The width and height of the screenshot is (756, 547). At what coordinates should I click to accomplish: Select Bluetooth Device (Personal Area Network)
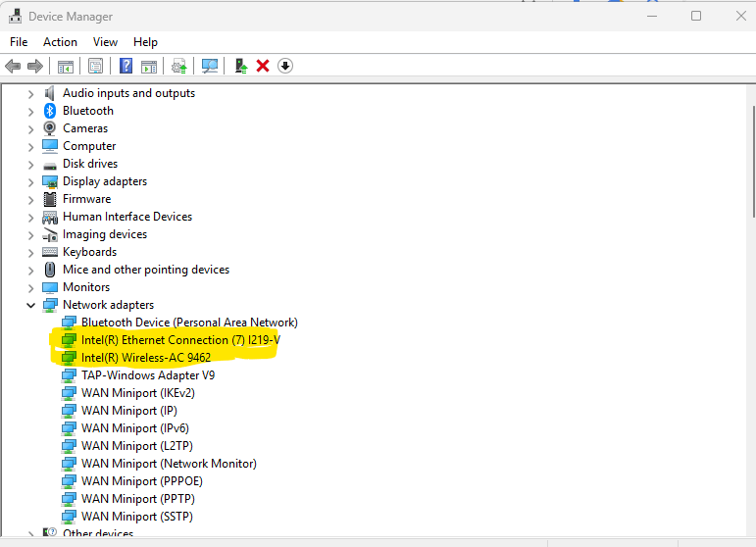tap(189, 323)
